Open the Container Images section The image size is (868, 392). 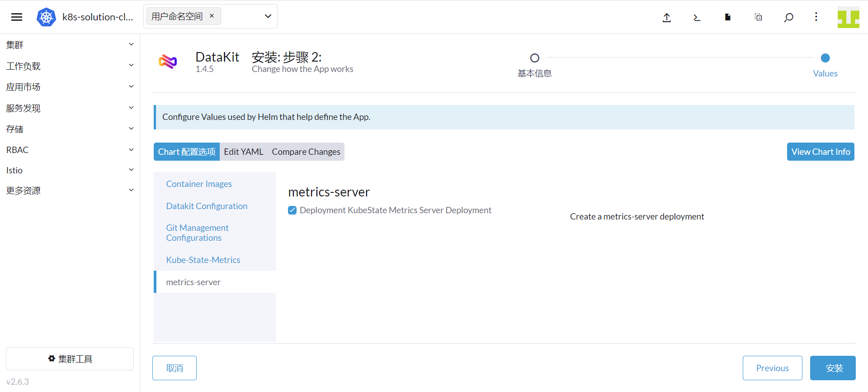(x=215, y=184)
